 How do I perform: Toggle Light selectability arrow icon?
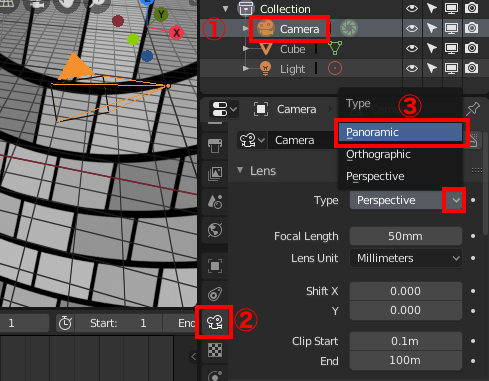(432, 68)
